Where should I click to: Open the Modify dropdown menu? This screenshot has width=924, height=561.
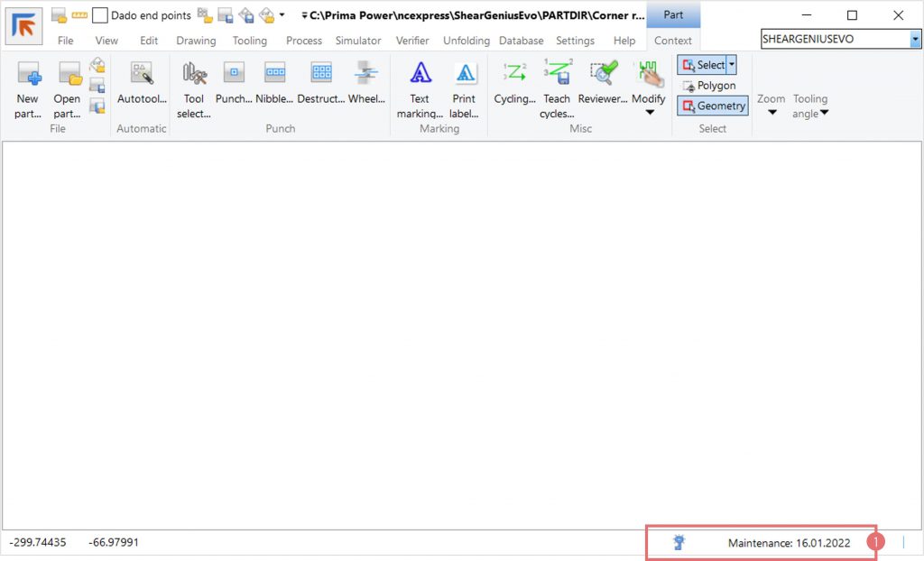pyautogui.click(x=648, y=112)
